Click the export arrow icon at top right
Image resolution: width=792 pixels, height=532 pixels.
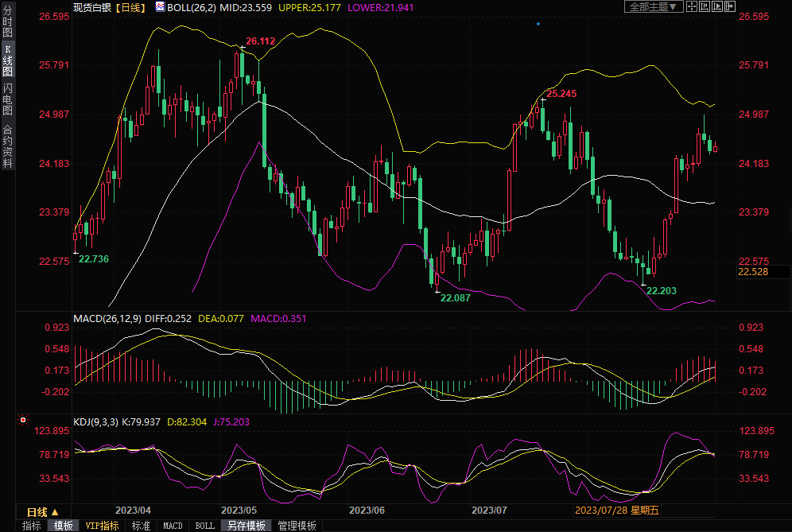[732, 6]
